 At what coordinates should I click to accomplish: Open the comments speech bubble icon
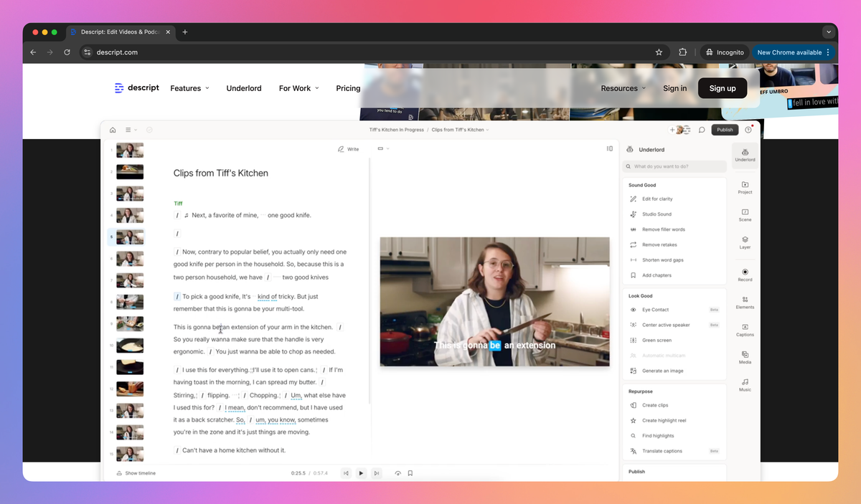click(x=702, y=130)
